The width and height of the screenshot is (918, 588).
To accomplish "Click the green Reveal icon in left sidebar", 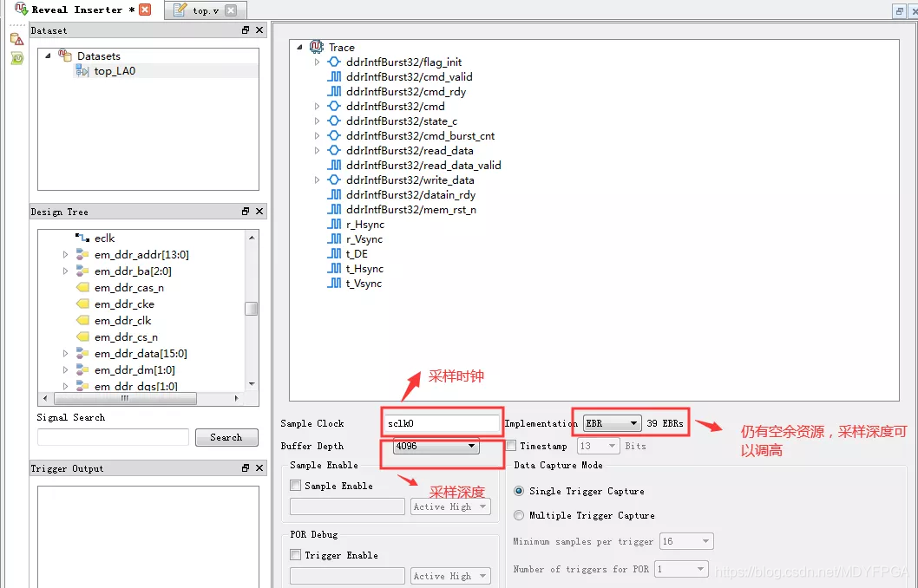I will tap(17, 58).
